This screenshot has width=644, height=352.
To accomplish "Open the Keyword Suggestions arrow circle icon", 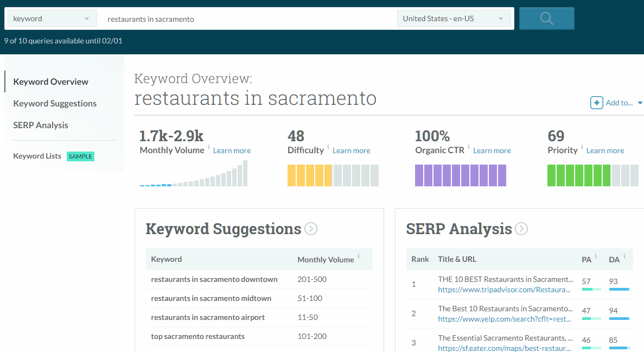I will [311, 229].
